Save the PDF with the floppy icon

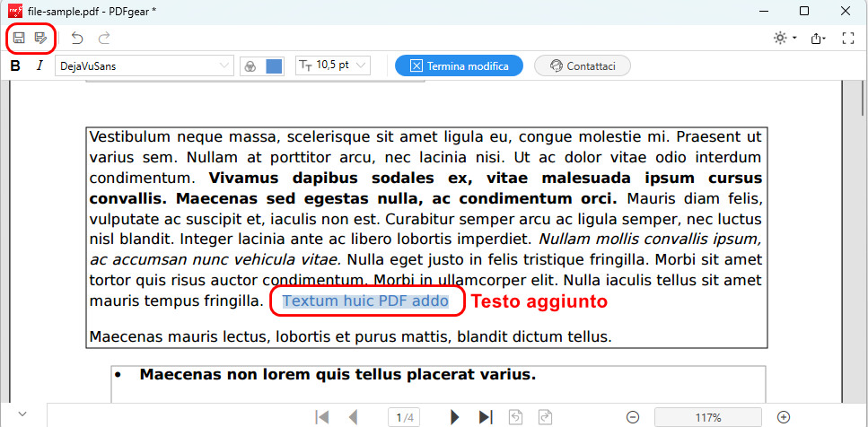(20, 39)
